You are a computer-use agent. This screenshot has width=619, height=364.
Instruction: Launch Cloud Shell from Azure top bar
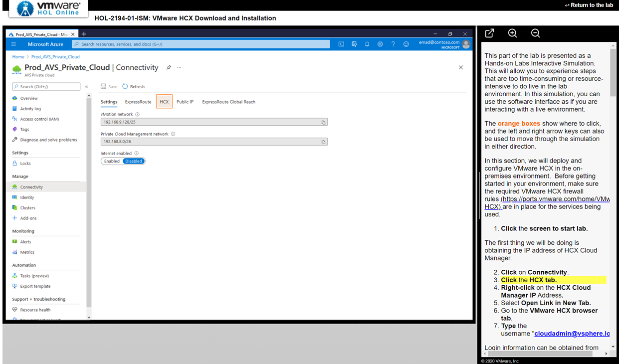pyautogui.click(x=341, y=44)
